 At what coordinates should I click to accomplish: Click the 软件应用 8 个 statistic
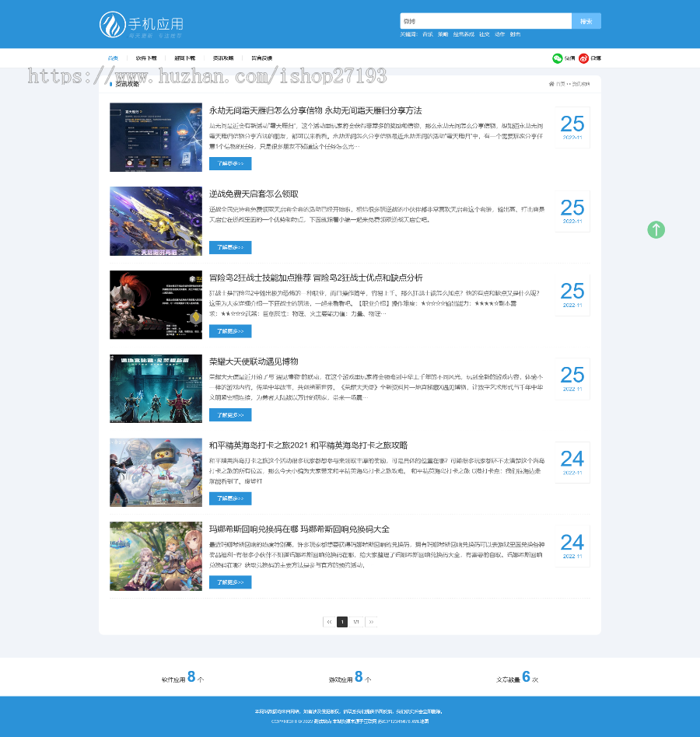click(x=183, y=677)
